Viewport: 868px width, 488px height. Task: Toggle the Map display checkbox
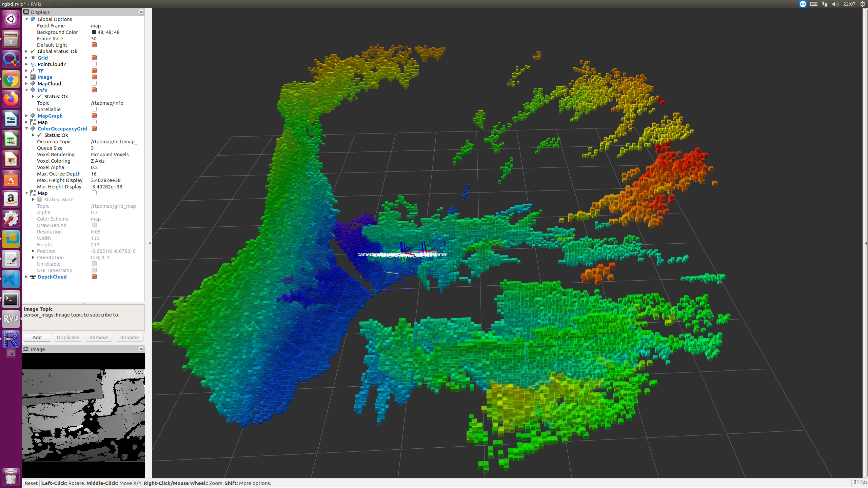click(x=94, y=122)
